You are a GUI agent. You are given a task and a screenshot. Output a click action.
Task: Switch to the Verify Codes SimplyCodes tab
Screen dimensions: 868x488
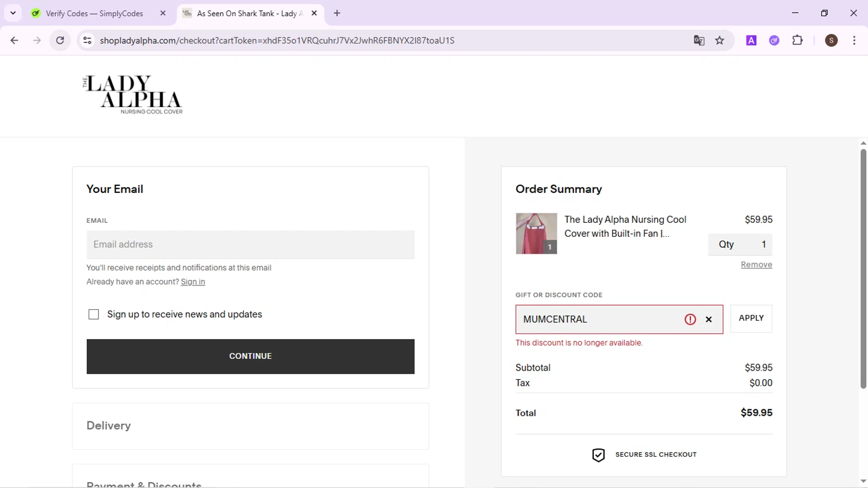tap(94, 13)
